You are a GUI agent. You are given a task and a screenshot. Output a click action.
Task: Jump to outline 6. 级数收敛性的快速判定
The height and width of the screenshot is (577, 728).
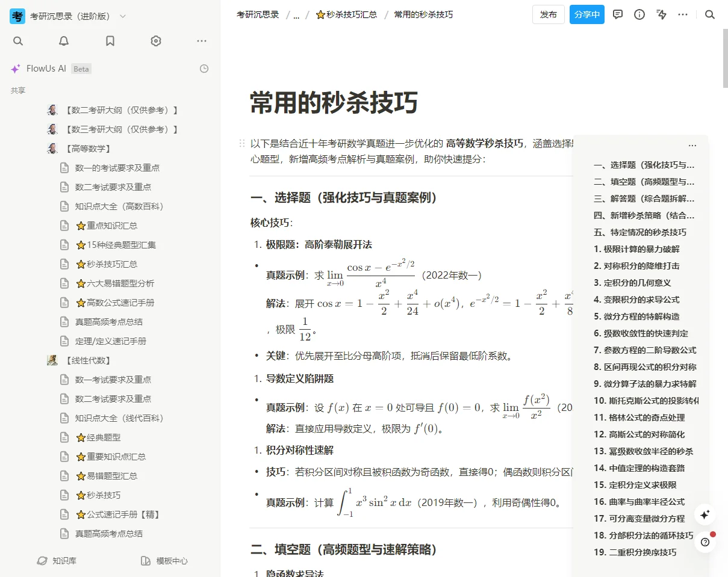641,333
